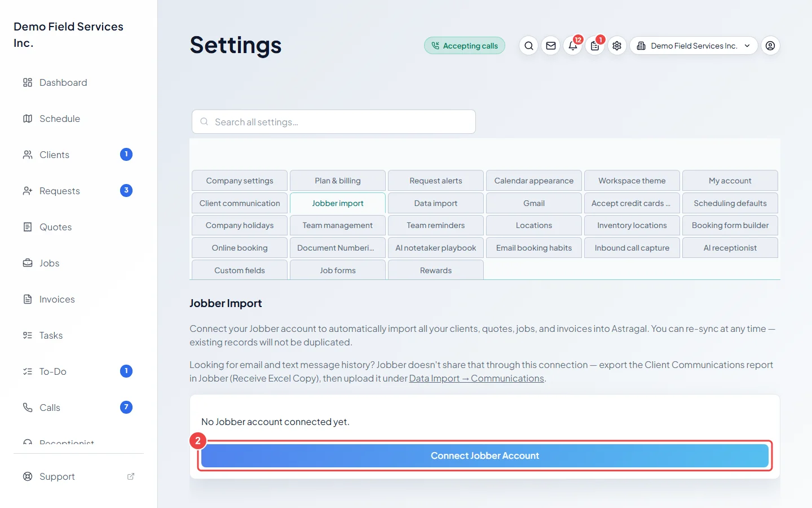Viewport: 812px width, 508px height.
Task: Open Jobs in the sidebar
Action: (79, 263)
